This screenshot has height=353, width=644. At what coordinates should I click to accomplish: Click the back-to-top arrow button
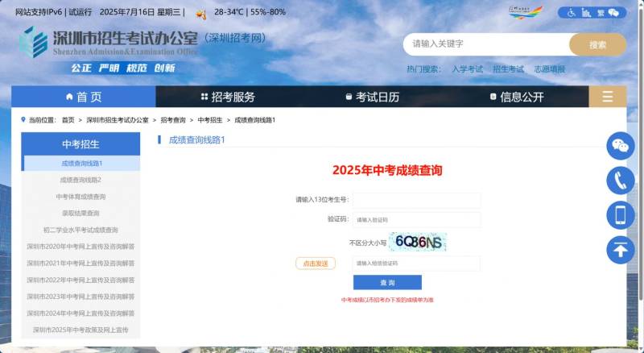click(620, 250)
